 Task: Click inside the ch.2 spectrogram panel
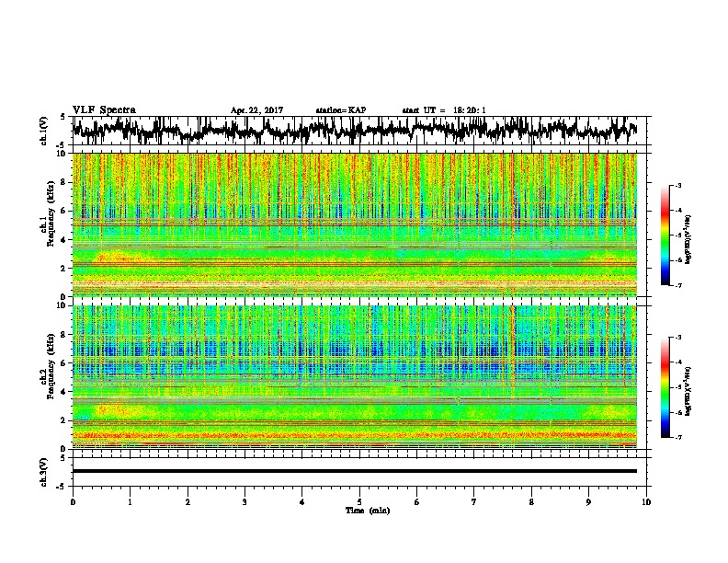[355, 377]
